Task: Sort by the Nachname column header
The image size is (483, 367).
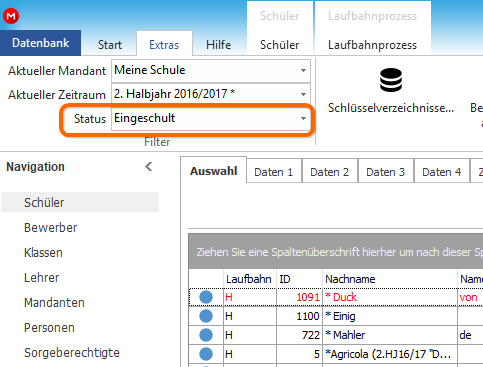Action: [x=390, y=279]
